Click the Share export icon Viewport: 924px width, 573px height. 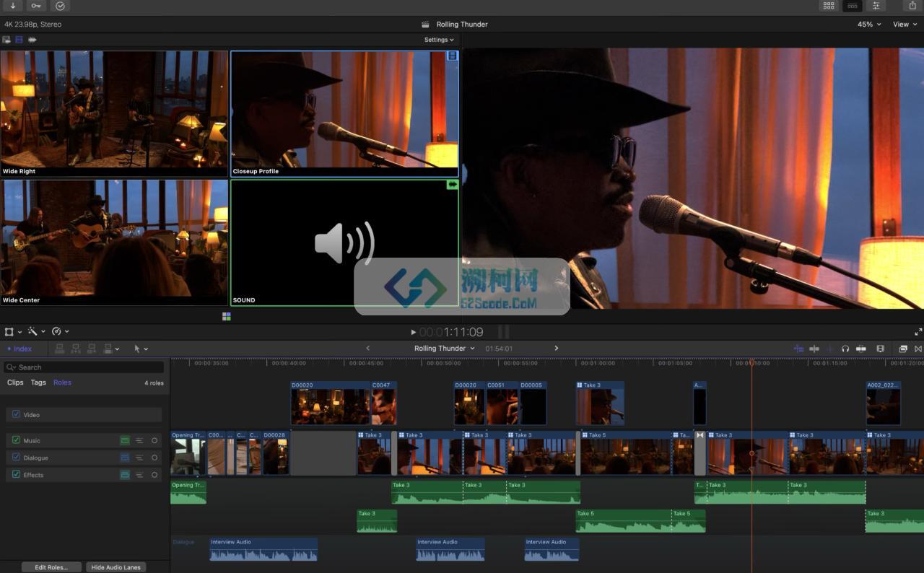[x=912, y=6]
